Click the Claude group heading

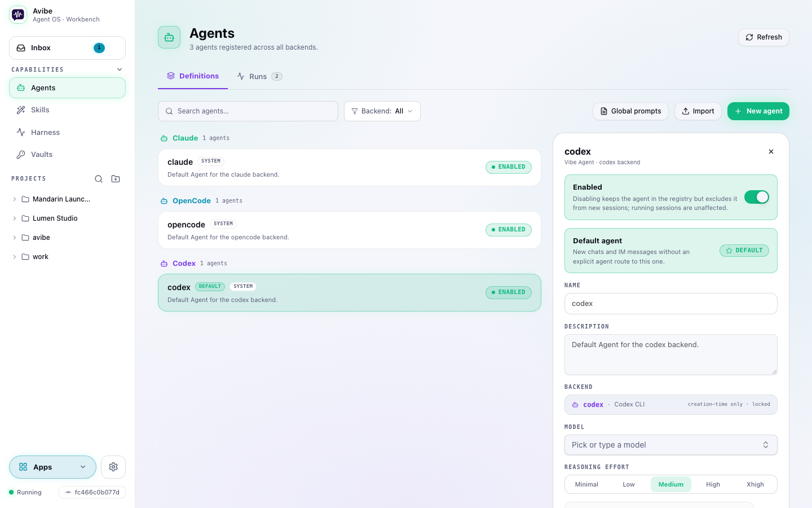185,138
